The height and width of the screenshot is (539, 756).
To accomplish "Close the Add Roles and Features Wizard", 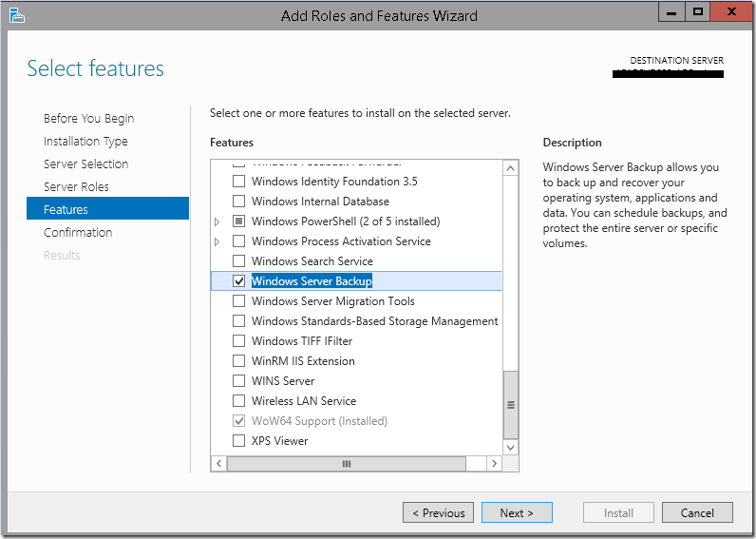I will 731,12.
